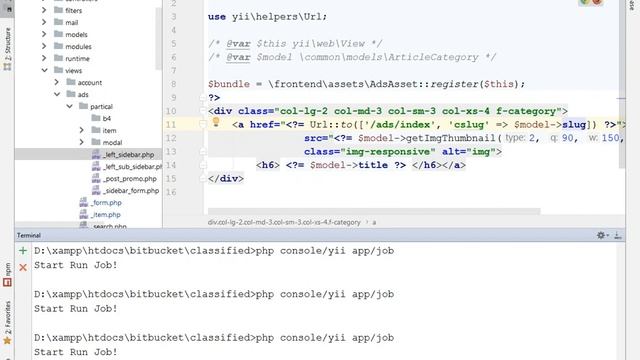The image size is (640, 360).
Task: Open the npm tool window tab
Action: click(7, 274)
